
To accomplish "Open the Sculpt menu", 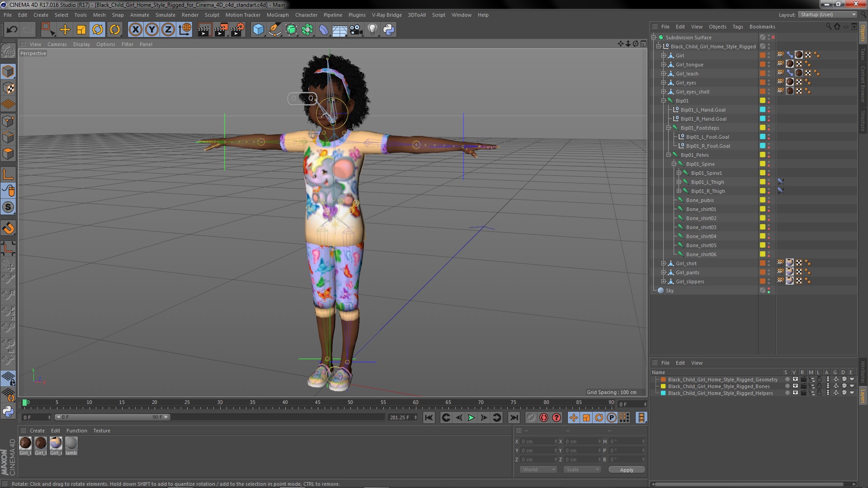I will 212,15.
